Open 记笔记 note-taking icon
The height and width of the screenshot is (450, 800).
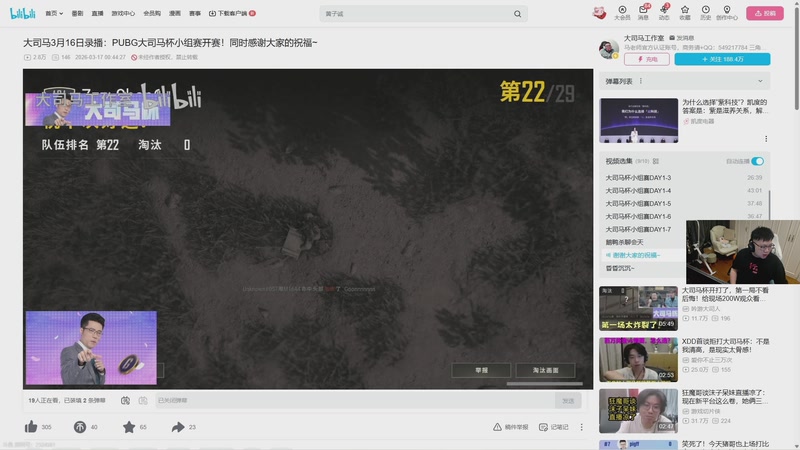[554, 427]
